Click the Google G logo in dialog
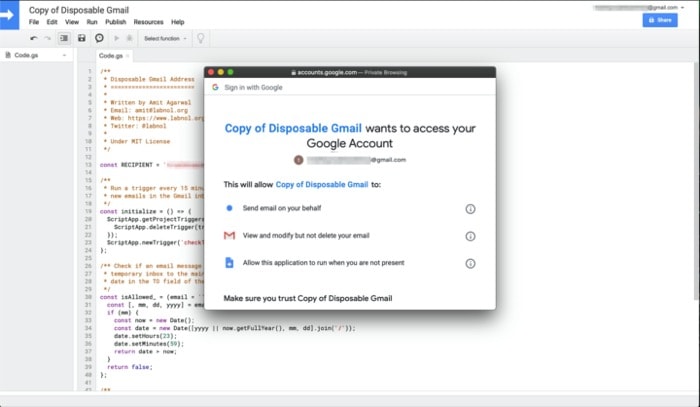700x407 pixels. click(x=215, y=87)
